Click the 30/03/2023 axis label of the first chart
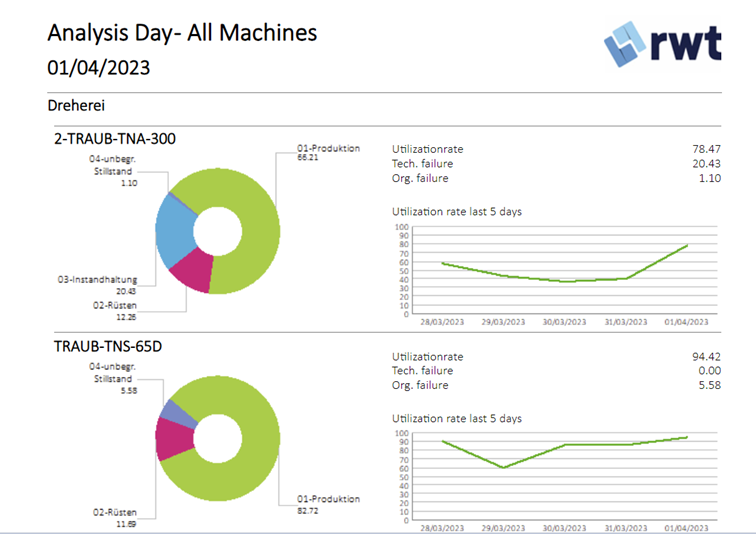Image resolution: width=756 pixels, height=534 pixels. pos(564,322)
